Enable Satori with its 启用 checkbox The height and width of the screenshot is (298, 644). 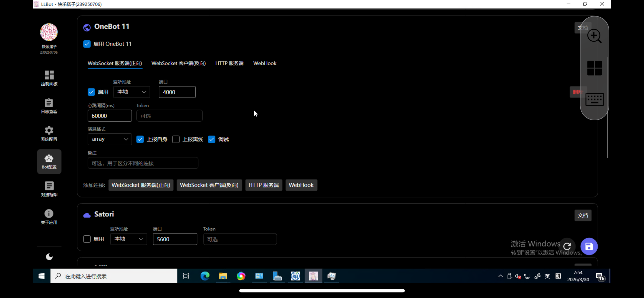(x=87, y=239)
